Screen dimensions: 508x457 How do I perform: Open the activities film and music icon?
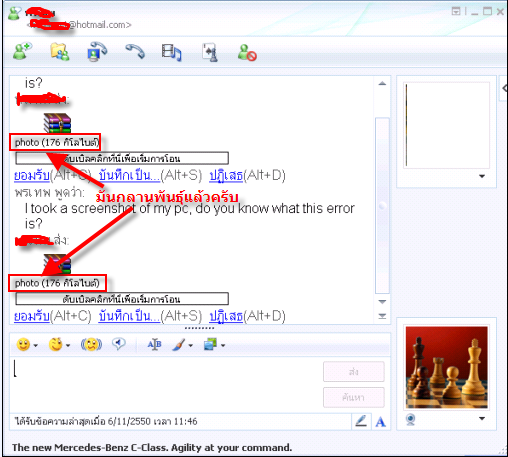171,52
